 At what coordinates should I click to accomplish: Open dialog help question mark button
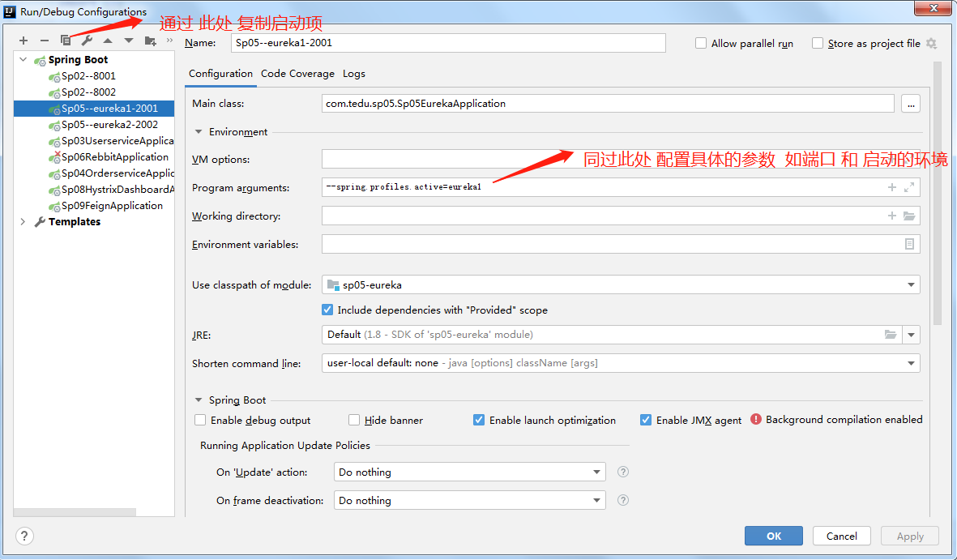(23, 536)
